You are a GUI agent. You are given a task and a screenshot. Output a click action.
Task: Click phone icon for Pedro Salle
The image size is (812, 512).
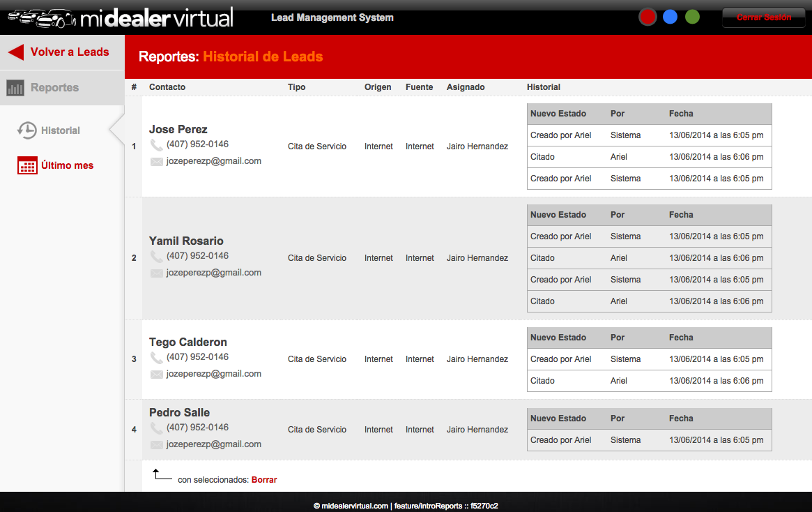click(x=156, y=428)
